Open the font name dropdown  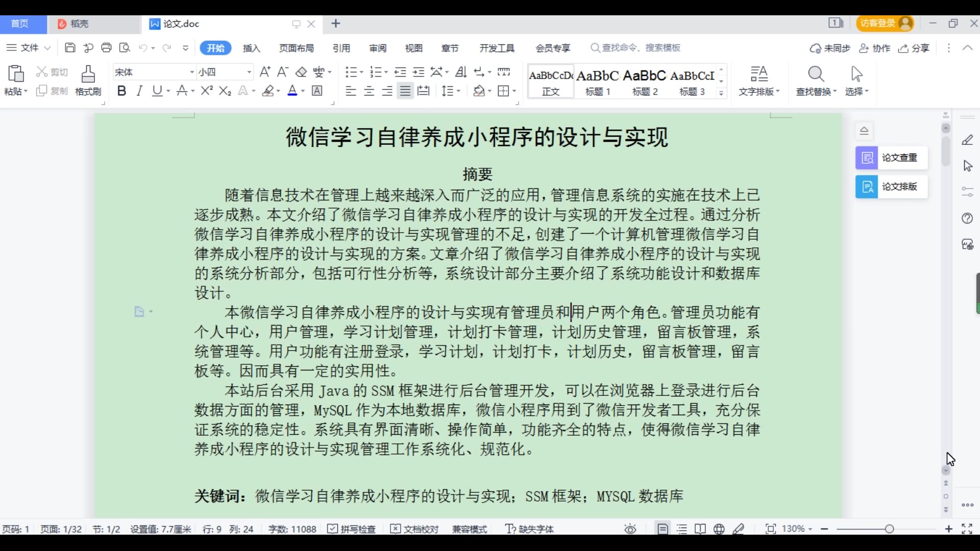192,72
